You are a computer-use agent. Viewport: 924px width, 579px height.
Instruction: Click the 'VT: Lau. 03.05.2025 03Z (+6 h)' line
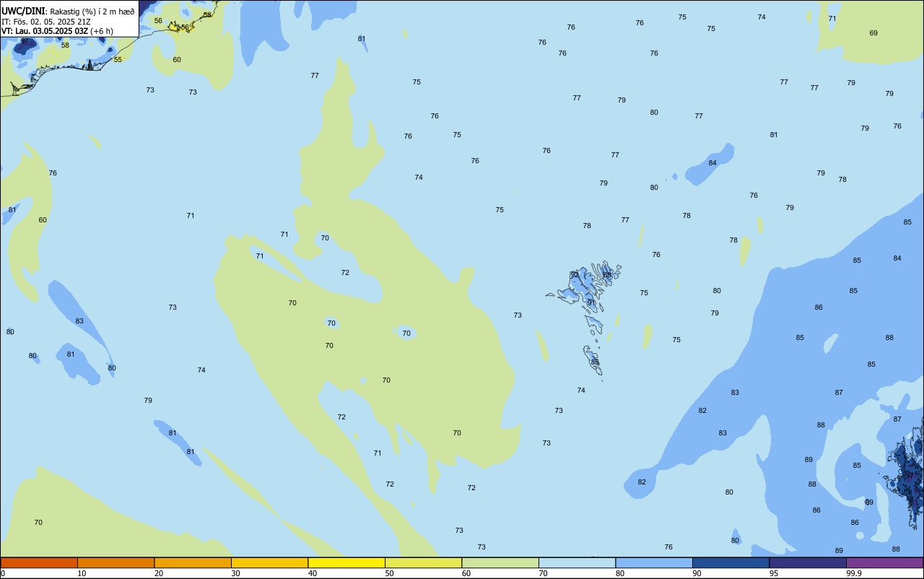click(x=57, y=31)
